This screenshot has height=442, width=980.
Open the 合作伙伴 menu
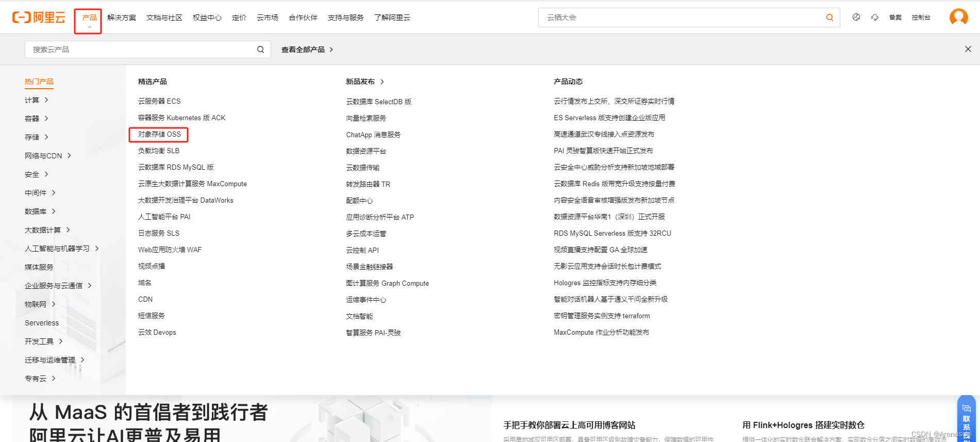pyautogui.click(x=303, y=18)
